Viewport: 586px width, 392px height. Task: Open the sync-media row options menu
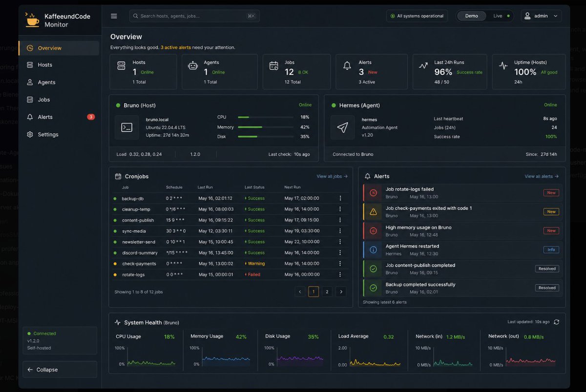(x=340, y=231)
